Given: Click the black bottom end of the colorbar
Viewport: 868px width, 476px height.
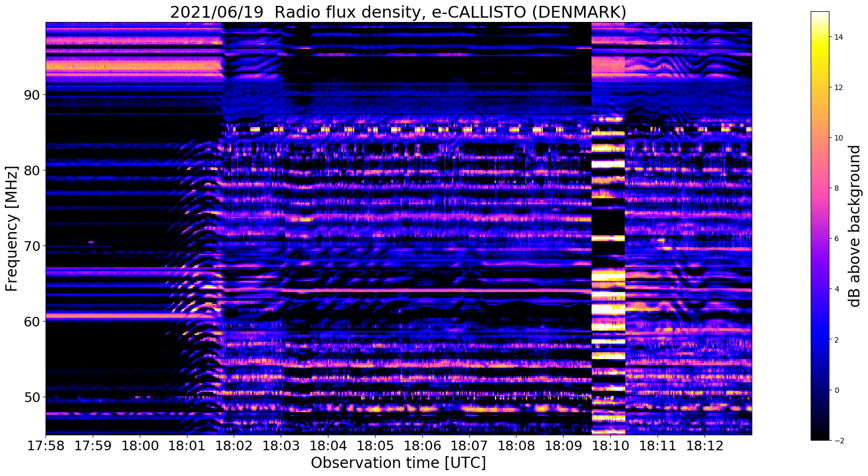Looking at the screenshot, I should [x=820, y=435].
